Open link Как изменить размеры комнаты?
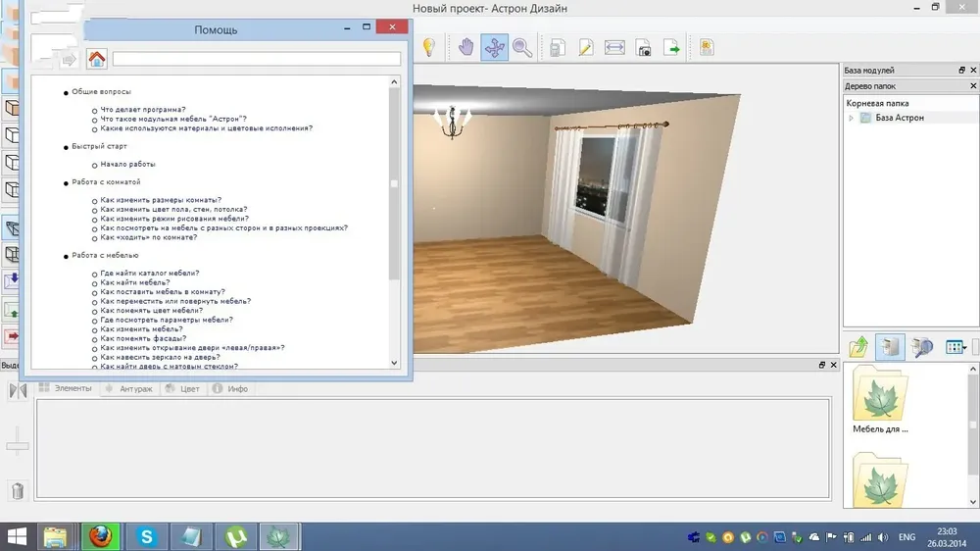 pyautogui.click(x=161, y=200)
